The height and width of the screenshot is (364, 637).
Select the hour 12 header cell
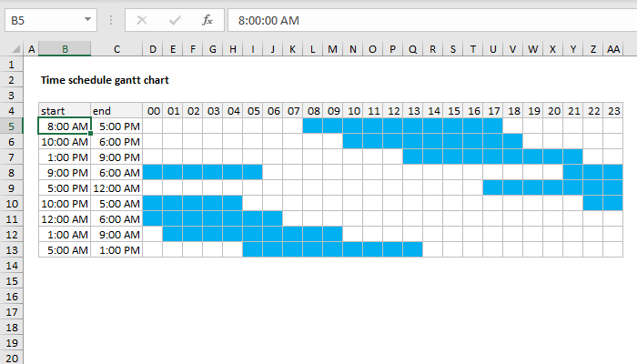click(393, 110)
